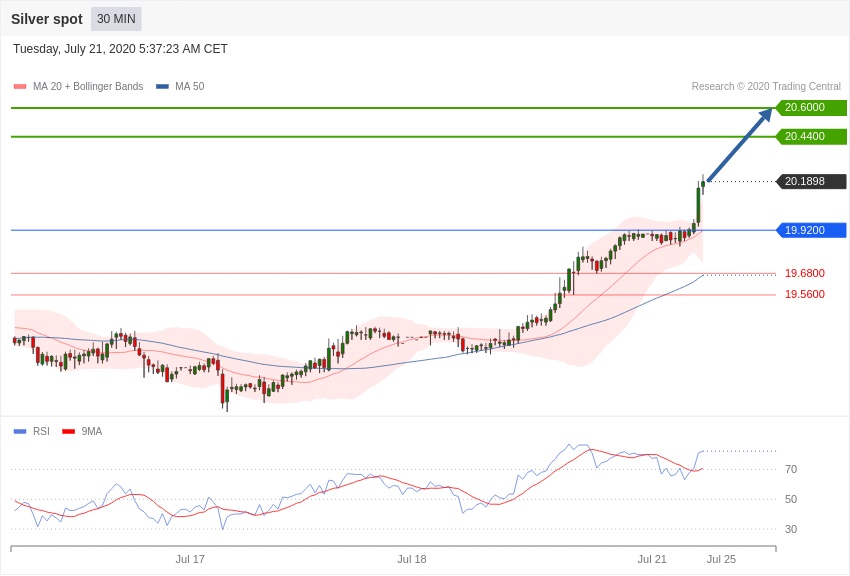Click the 19.5600 red support label

coord(804,295)
